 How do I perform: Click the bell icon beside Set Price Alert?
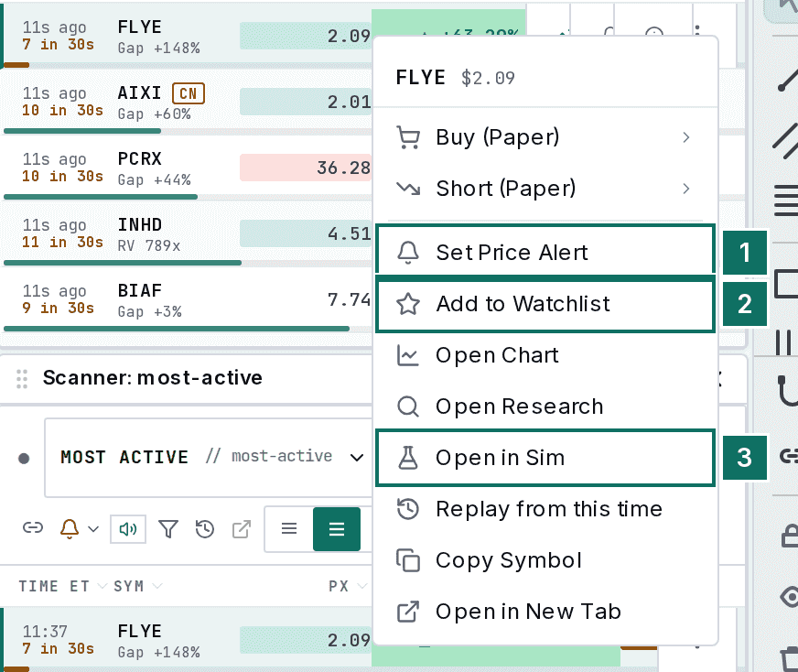tap(408, 253)
